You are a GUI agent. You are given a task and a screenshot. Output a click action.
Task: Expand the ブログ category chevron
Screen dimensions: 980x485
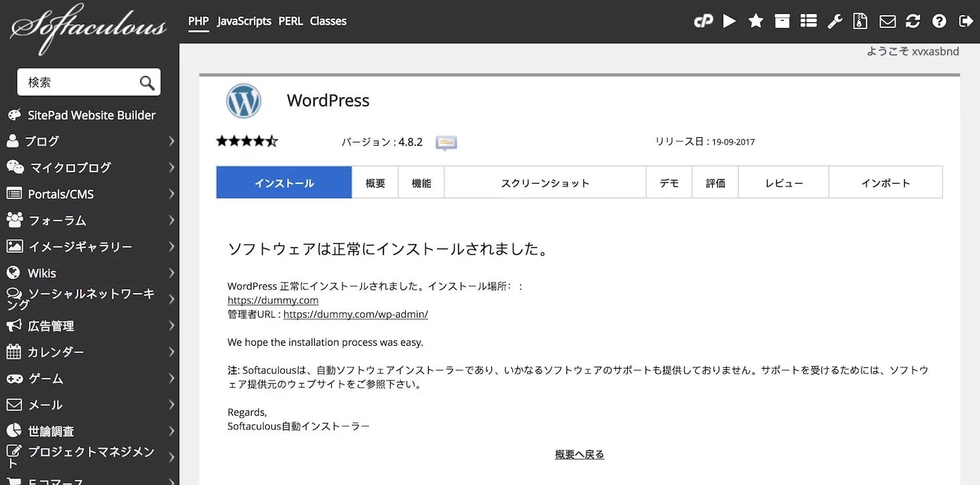coord(171,141)
